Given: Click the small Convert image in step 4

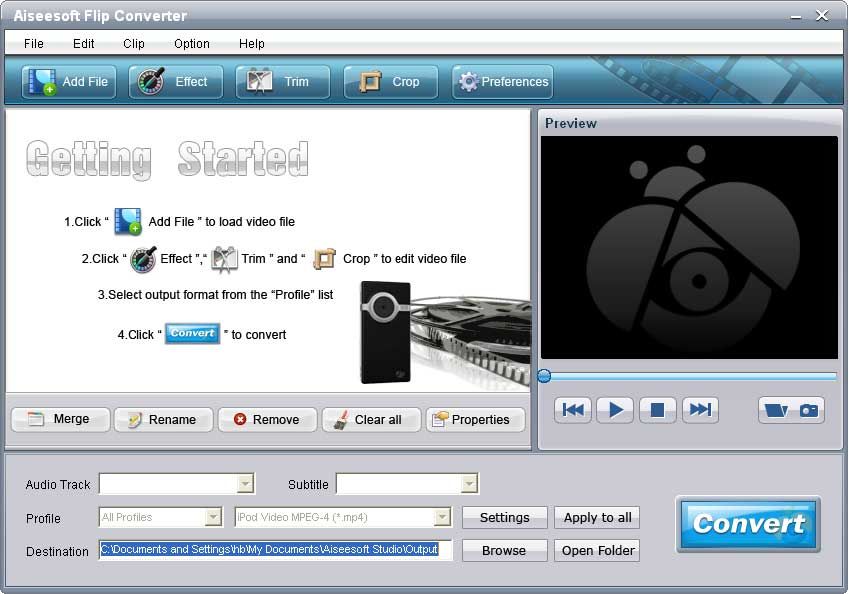Looking at the screenshot, I should point(192,334).
